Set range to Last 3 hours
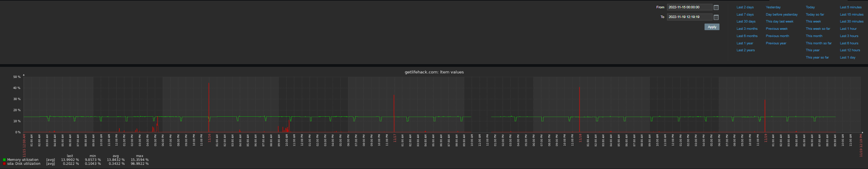This screenshot has width=868, height=169. 849,36
